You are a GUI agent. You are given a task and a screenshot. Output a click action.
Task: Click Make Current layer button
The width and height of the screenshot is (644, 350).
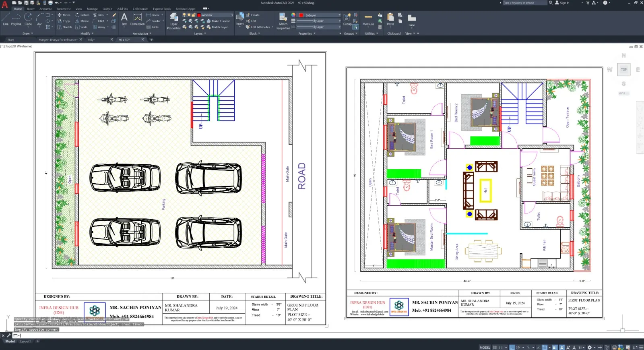coord(218,21)
